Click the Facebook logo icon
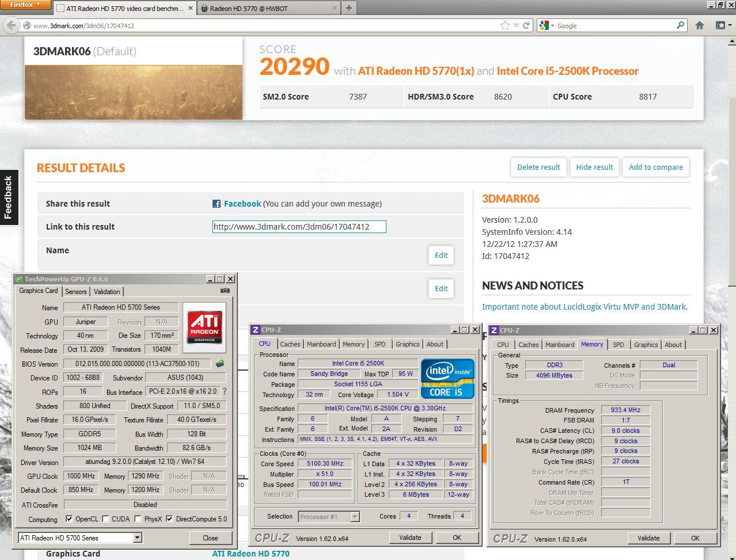 pyautogui.click(x=217, y=204)
